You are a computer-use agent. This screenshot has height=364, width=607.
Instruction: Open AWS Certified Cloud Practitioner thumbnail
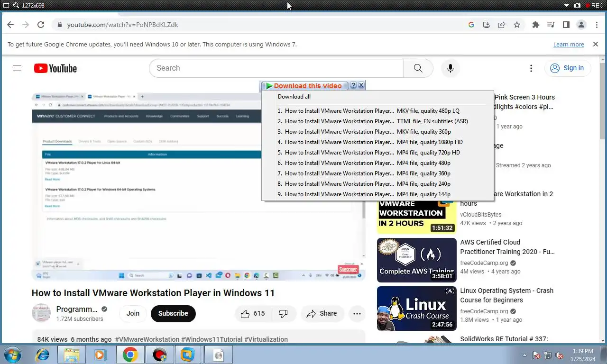417,260
